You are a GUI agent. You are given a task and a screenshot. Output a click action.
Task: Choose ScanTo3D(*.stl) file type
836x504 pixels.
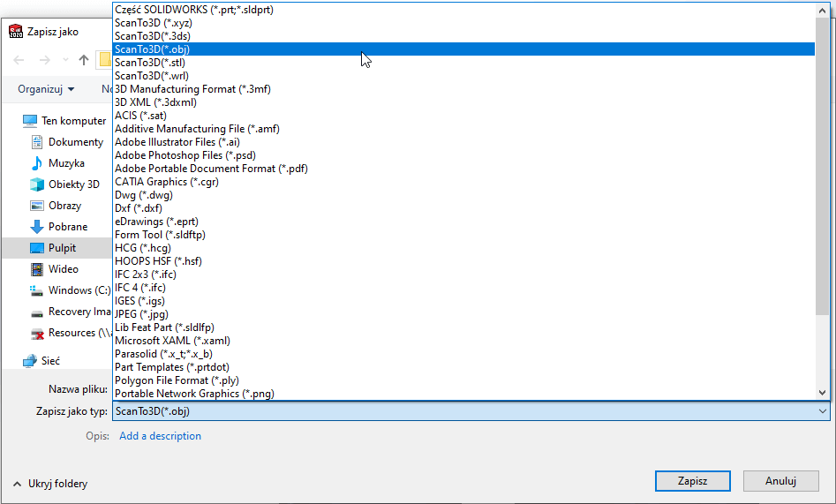[x=463, y=63]
